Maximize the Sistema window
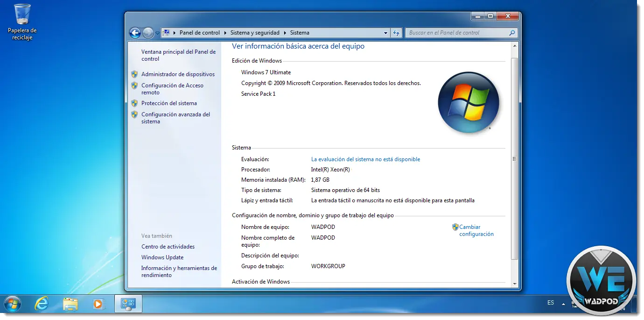644x320 pixels. 490,16
